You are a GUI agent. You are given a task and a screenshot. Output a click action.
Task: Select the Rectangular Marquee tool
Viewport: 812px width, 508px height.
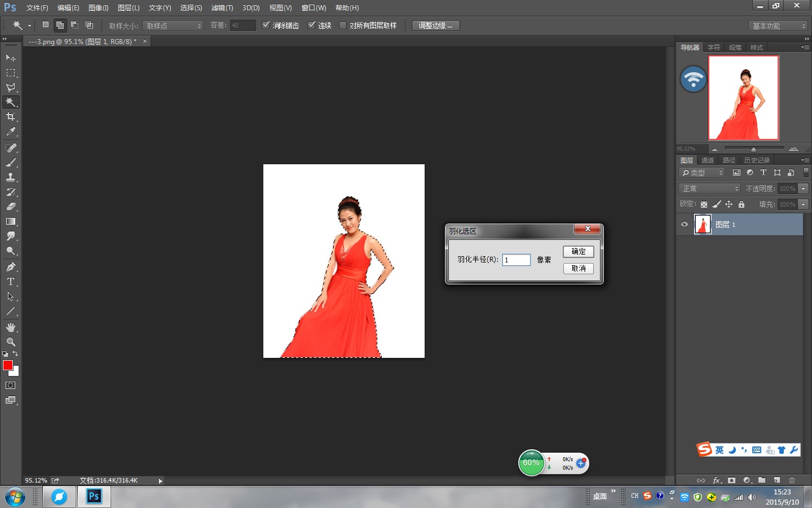[11, 73]
